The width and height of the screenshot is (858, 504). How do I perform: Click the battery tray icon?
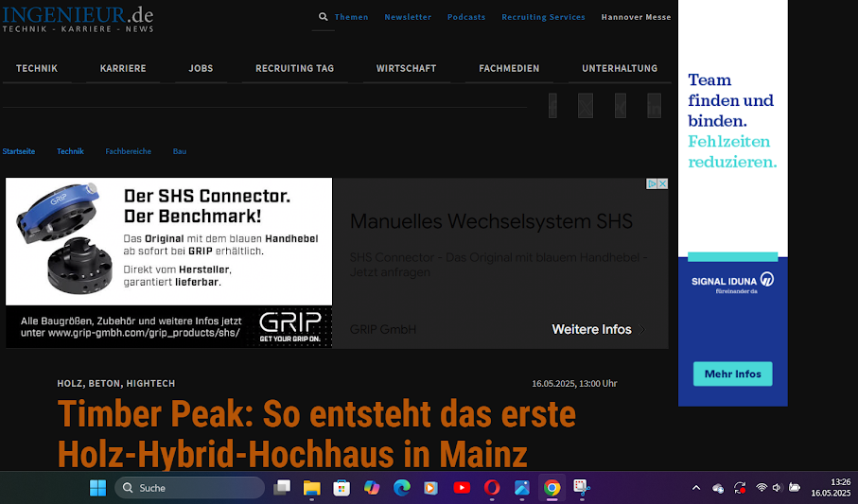(x=795, y=488)
